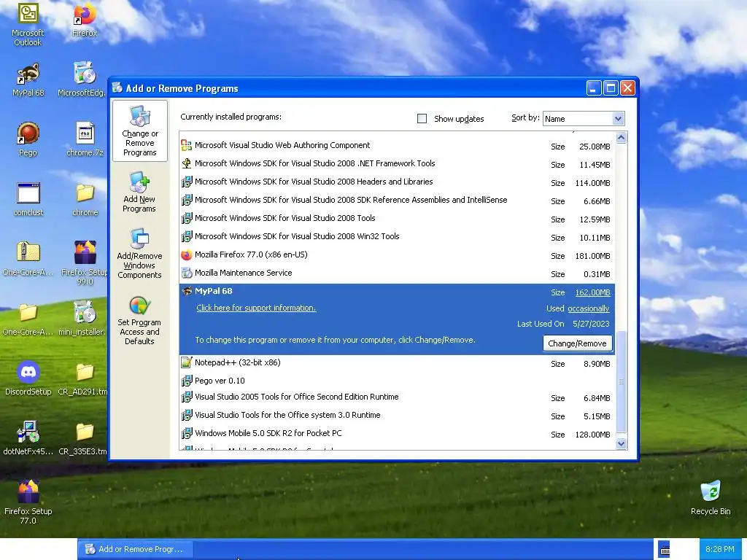Click Notepad++ program icon in list
Viewport: 747px width, 560px height.
point(186,363)
